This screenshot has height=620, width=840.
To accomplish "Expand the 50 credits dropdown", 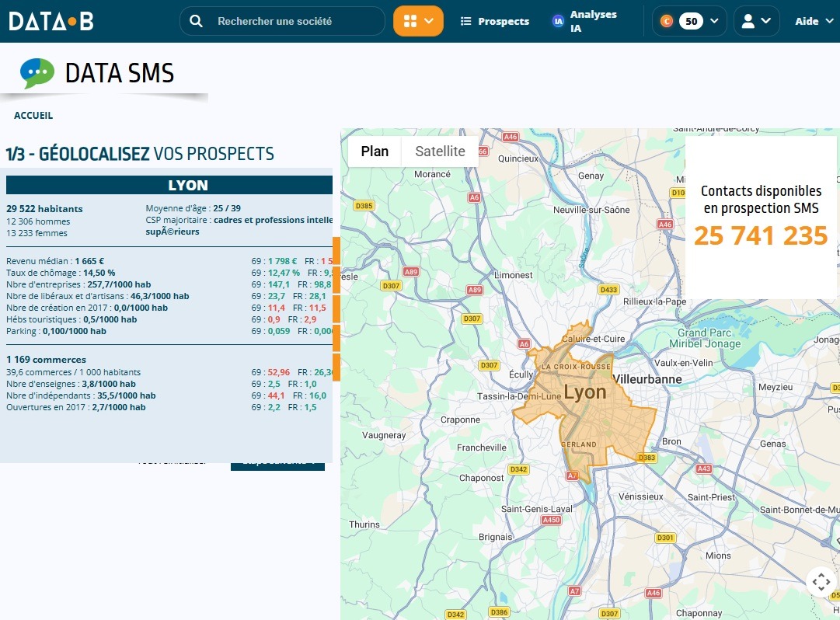I will pos(689,22).
